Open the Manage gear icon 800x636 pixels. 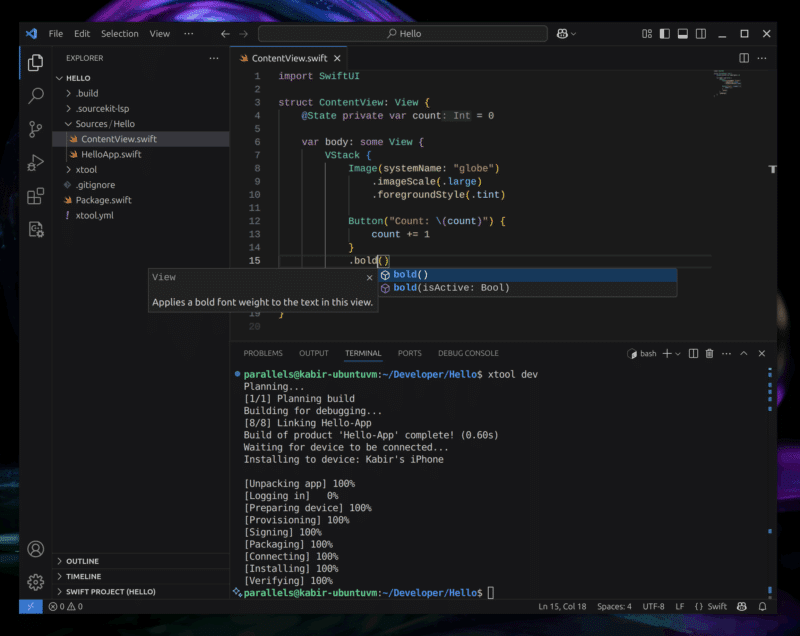[35, 582]
